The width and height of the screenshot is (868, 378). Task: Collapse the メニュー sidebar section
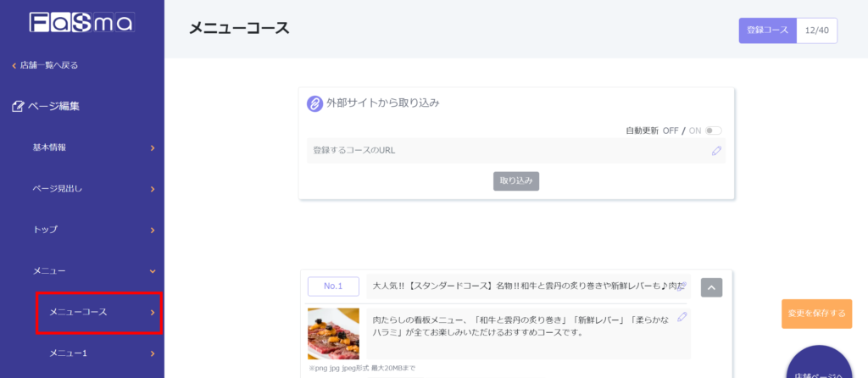153,270
